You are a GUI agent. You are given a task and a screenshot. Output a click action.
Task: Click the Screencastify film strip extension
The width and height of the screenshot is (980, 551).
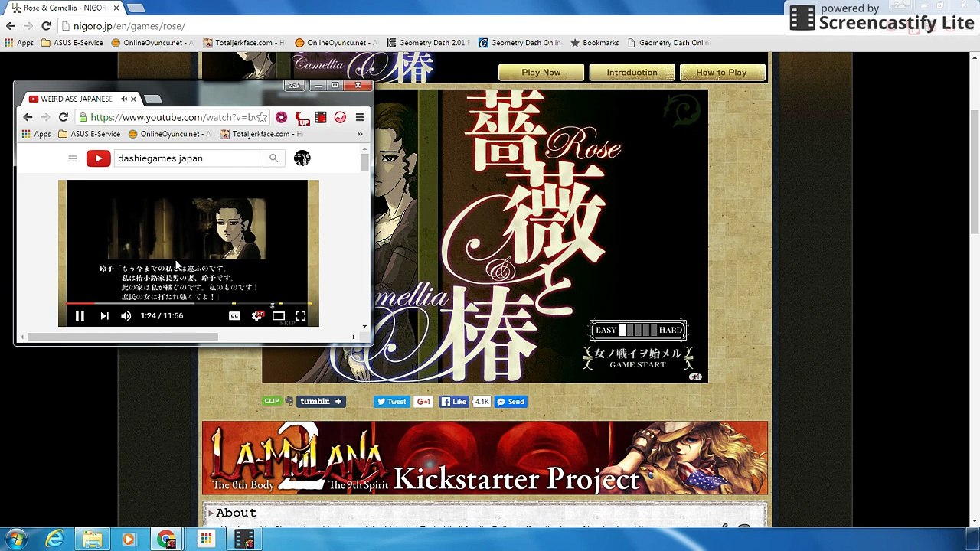(x=321, y=117)
